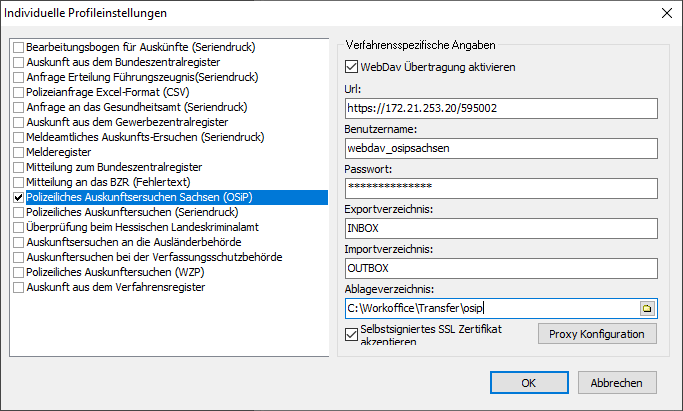Focus the Benutzername text field
The height and width of the screenshot is (411, 683).
point(499,148)
